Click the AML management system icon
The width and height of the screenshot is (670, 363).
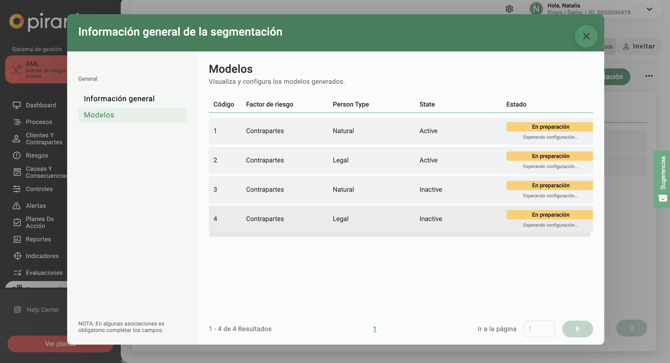[16, 69]
